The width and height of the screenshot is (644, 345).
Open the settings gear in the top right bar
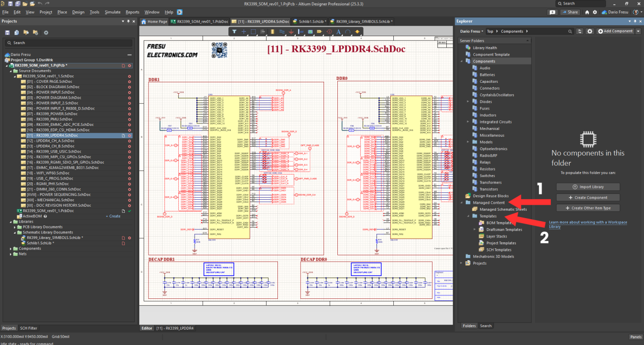click(595, 12)
